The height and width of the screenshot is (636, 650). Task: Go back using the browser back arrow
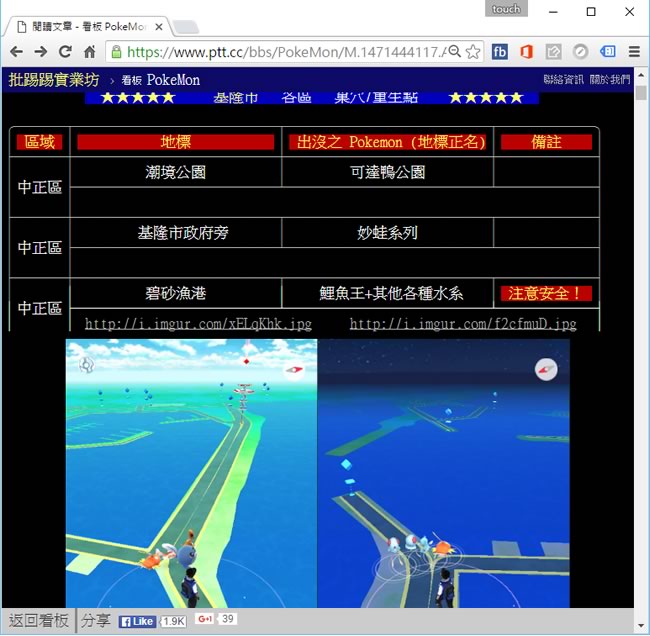[x=17, y=52]
